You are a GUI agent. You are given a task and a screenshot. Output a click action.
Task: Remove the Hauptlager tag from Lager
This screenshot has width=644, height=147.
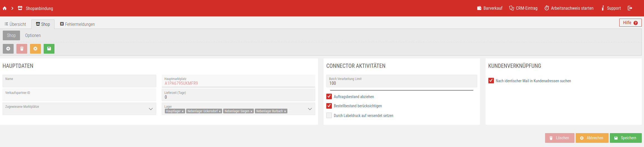(183, 111)
